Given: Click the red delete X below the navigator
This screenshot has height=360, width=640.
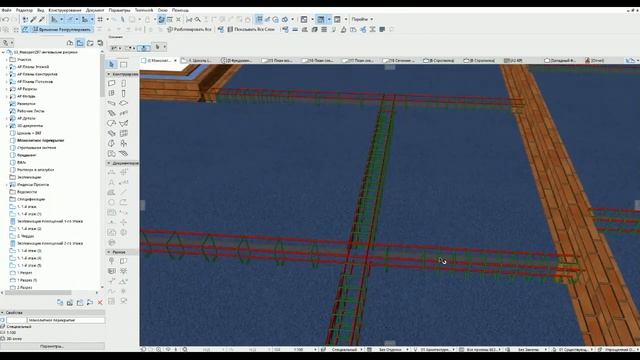Looking at the screenshot, I should [x=100, y=302].
